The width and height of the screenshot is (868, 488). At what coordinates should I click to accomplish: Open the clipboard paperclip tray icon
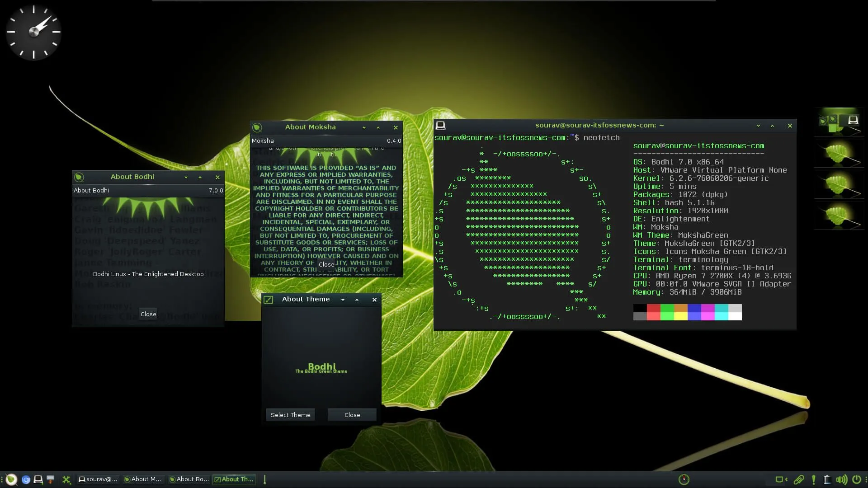(799, 479)
